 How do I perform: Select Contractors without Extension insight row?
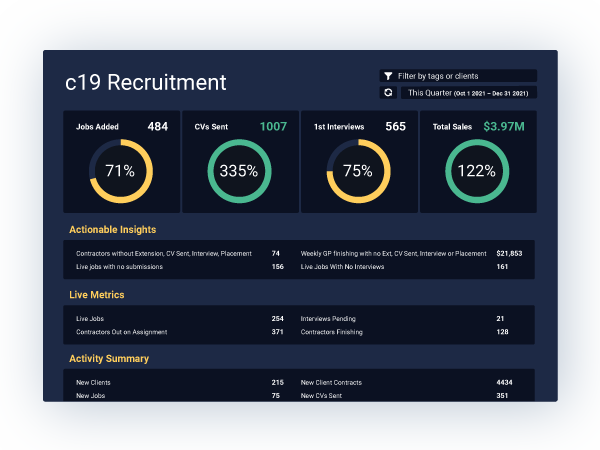pyautogui.click(x=164, y=254)
